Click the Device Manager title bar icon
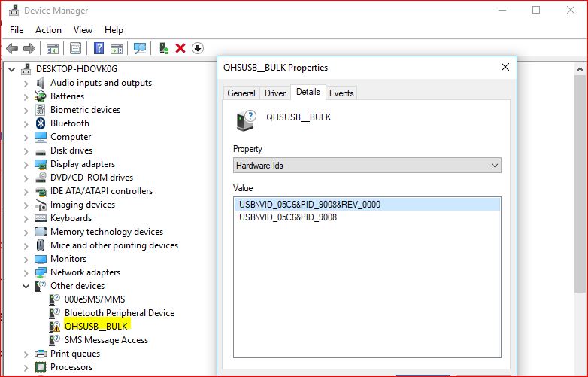 point(14,10)
